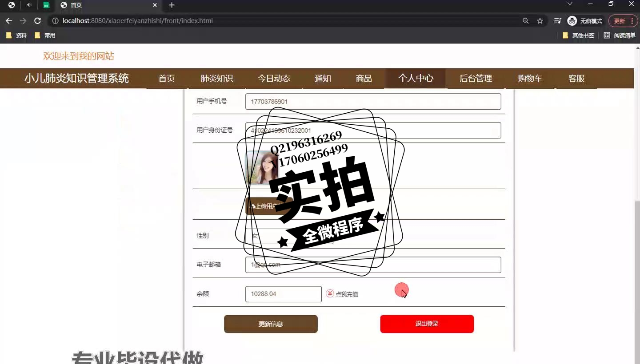640x364 pixels.
Task: Click the 小儿肺炎知识管理系统 site title
Action: [x=76, y=79]
